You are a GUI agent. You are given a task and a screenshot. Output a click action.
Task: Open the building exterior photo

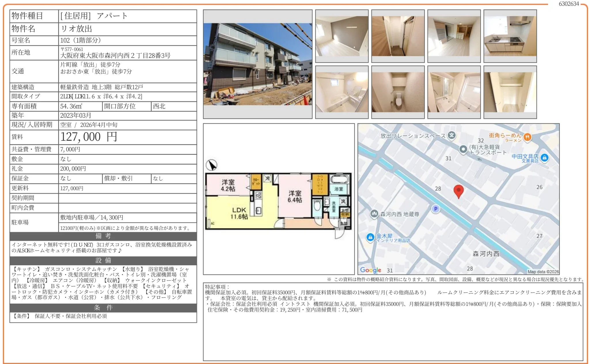point(257,64)
